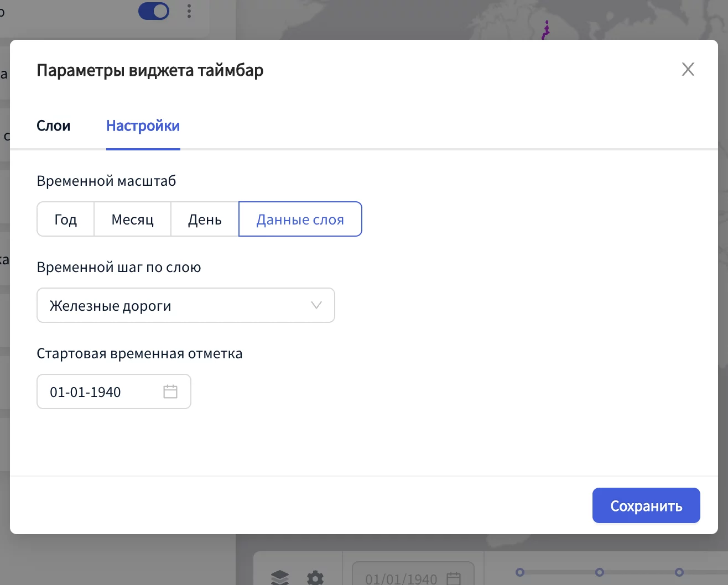Choose Год as the time scale

(x=65, y=220)
